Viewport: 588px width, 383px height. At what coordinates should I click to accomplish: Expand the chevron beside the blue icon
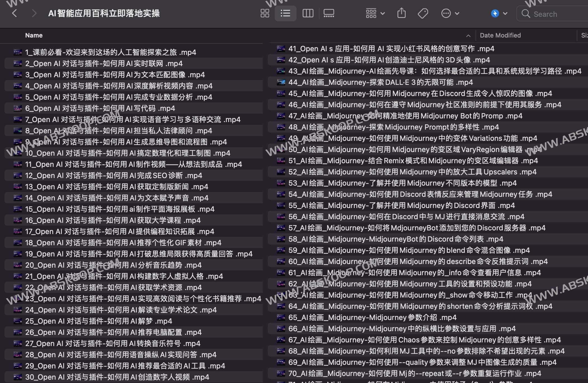click(505, 13)
